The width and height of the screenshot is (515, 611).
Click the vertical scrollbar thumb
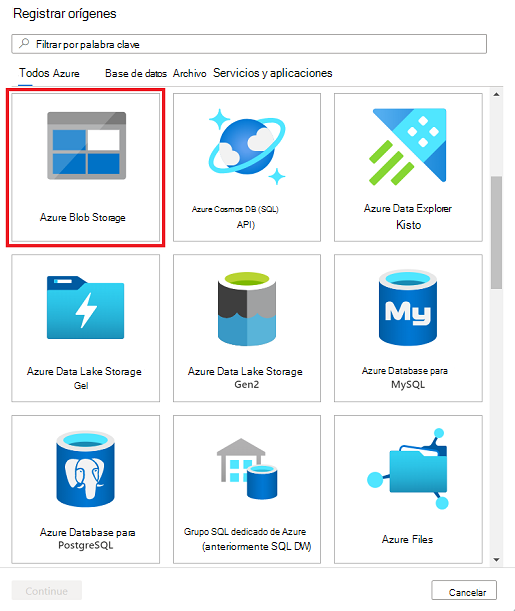[x=496, y=233]
